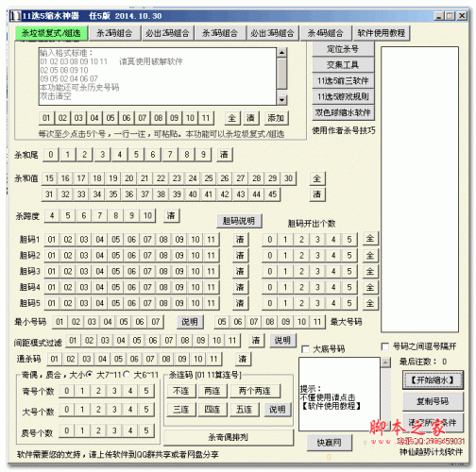This screenshot has width=476, height=472.
Task: Select number 01 in 胆码1 row
Action: 52,240
